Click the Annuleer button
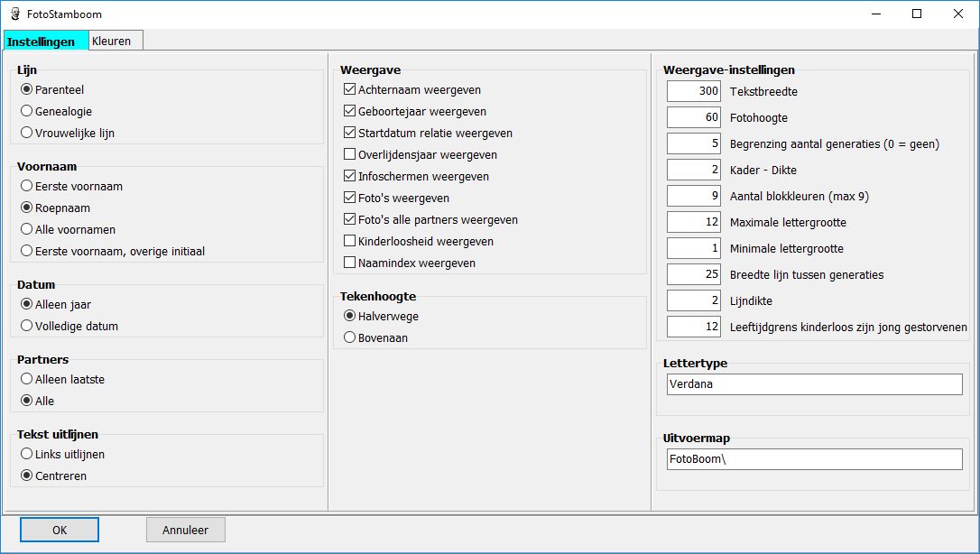 [185, 530]
